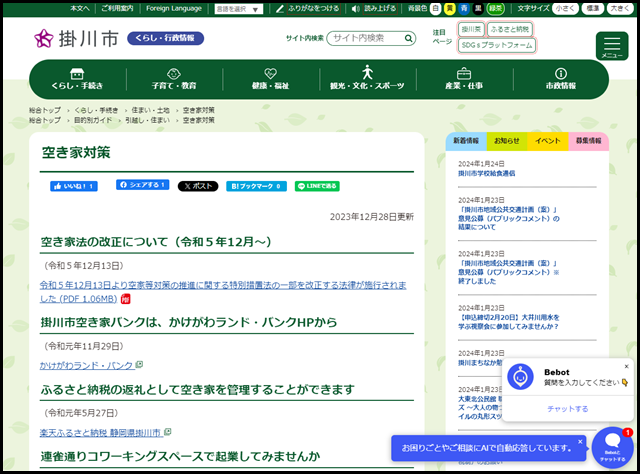Screen dimensions: 640x474
Task: Open くらし・手続き navigation icon
Action: click(x=77, y=73)
